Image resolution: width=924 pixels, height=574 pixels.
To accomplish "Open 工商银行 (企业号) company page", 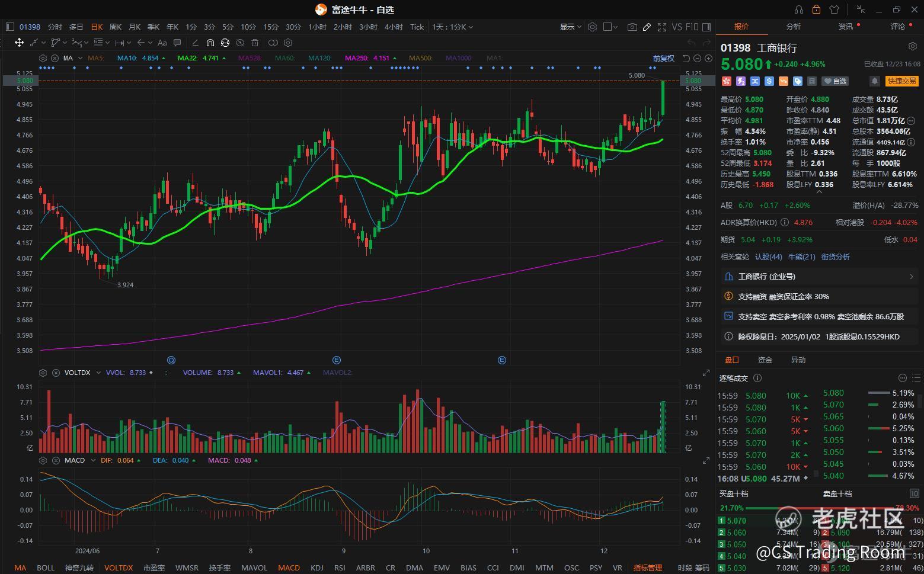I will (x=819, y=277).
